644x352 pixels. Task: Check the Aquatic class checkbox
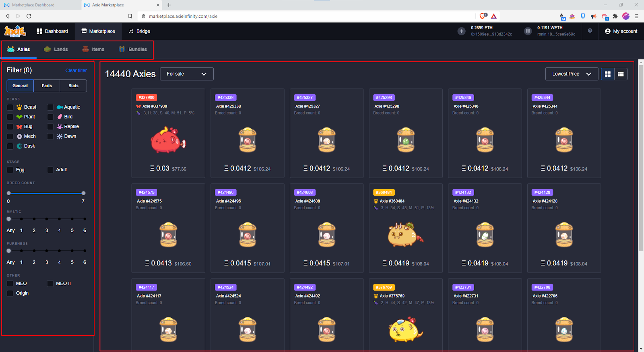click(x=50, y=107)
